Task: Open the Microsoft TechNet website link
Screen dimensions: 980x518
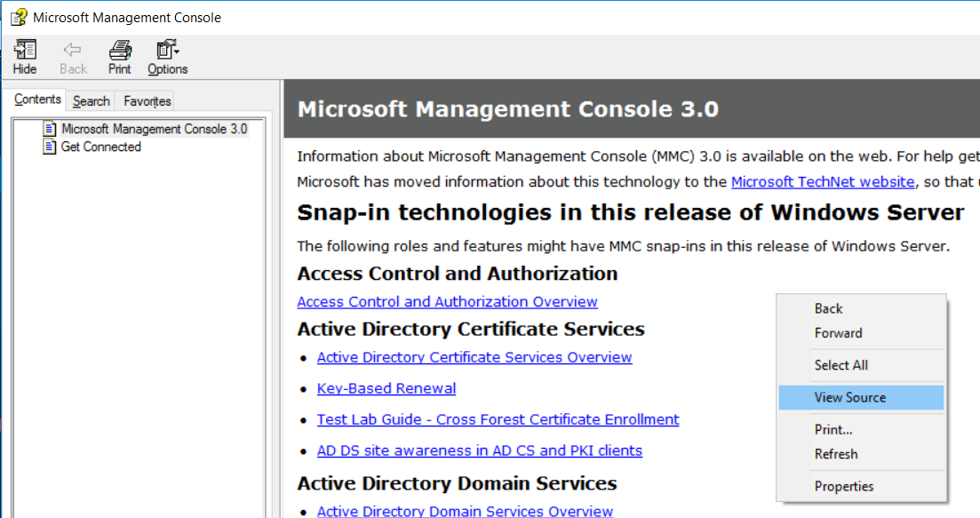Action: tap(823, 182)
